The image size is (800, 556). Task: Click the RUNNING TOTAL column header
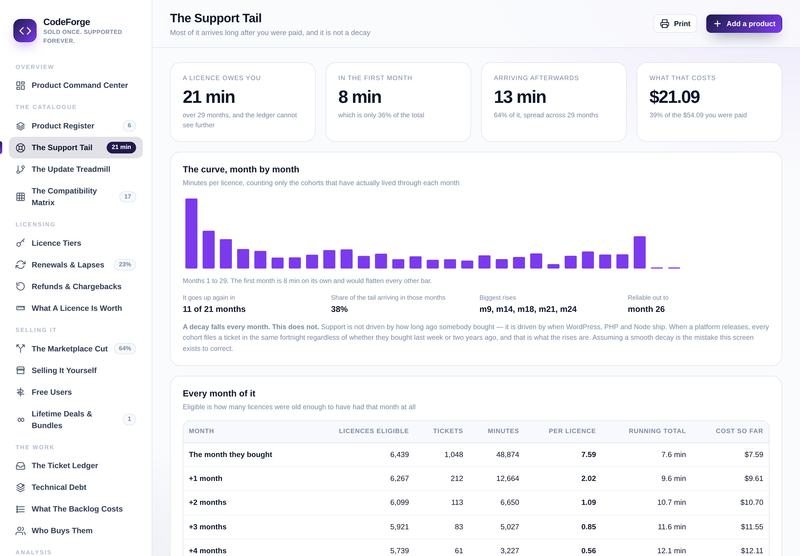pyautogui.click(x=657, y=431)
